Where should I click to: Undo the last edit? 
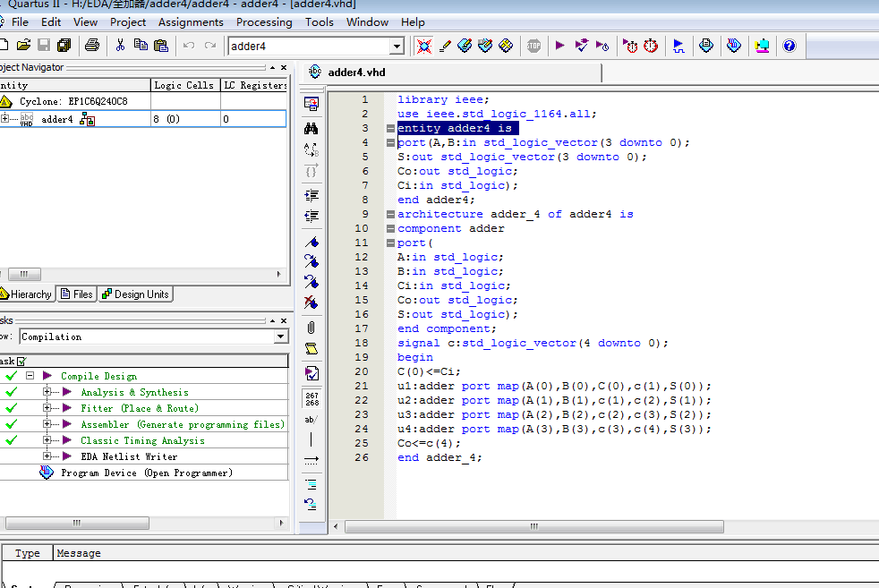[x=189, y=46]
